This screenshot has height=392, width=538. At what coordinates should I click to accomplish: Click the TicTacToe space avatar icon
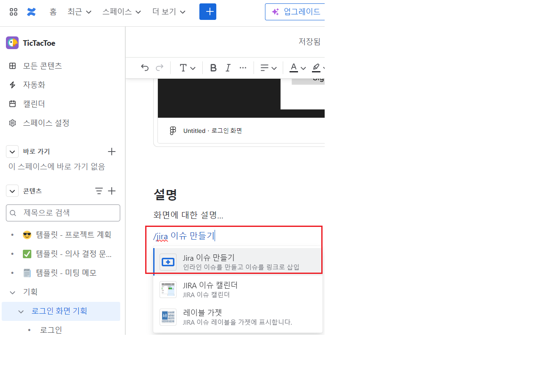(x=12, y=43)
